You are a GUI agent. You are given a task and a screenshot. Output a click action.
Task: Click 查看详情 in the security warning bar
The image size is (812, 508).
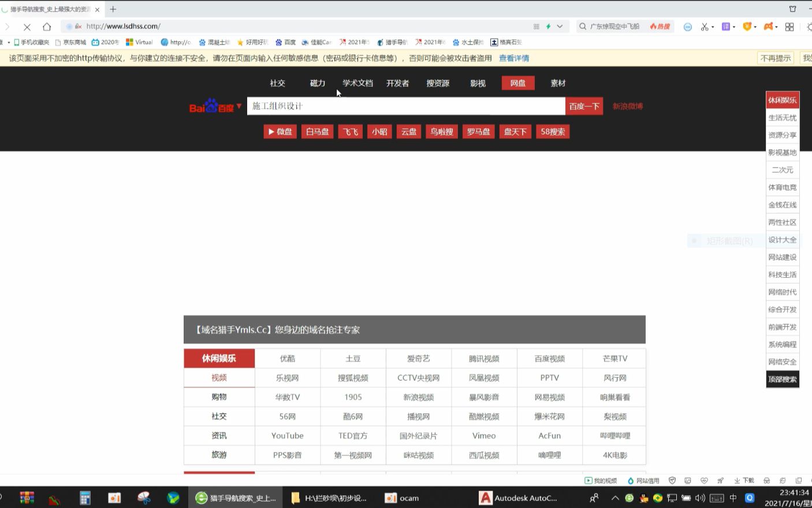click(514, 58)
